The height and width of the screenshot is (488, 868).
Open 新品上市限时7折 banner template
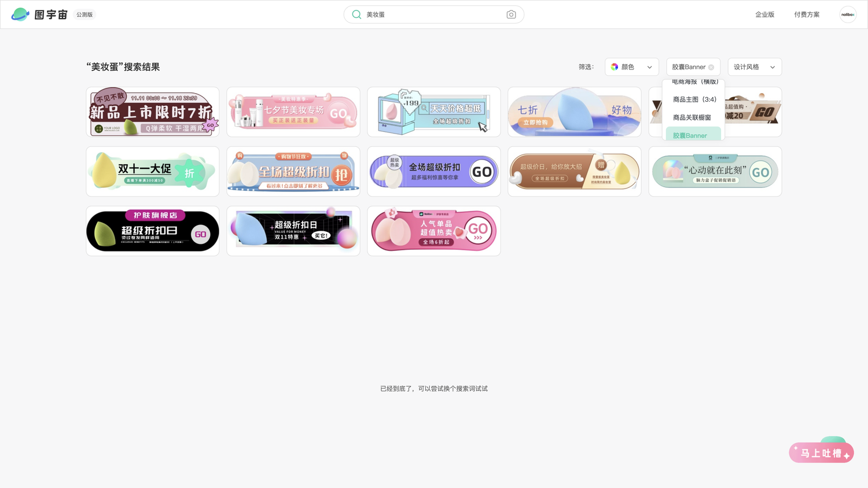tap(153, 112)
